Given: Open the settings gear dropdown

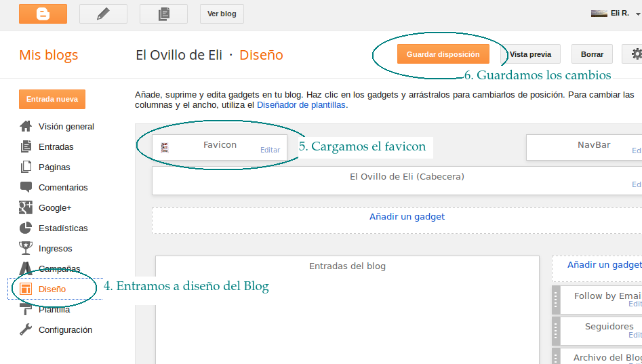Looking at the screenshot, I should (635, 54).
